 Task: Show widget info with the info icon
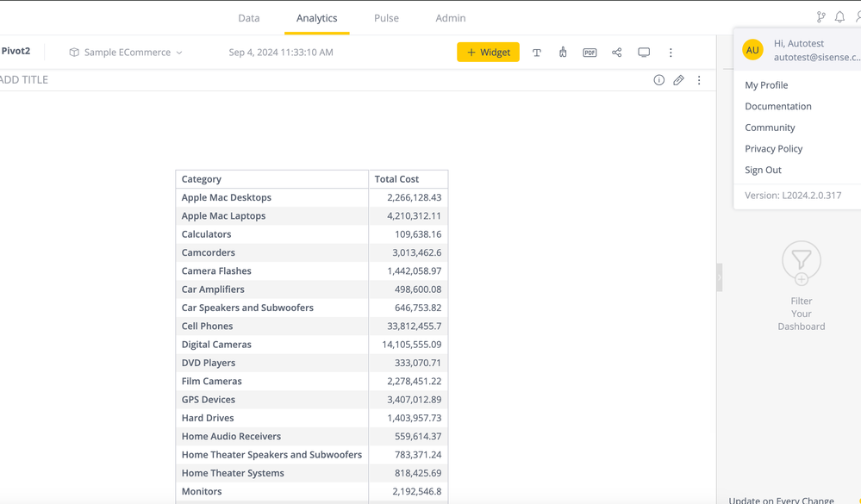coord(658,80)
